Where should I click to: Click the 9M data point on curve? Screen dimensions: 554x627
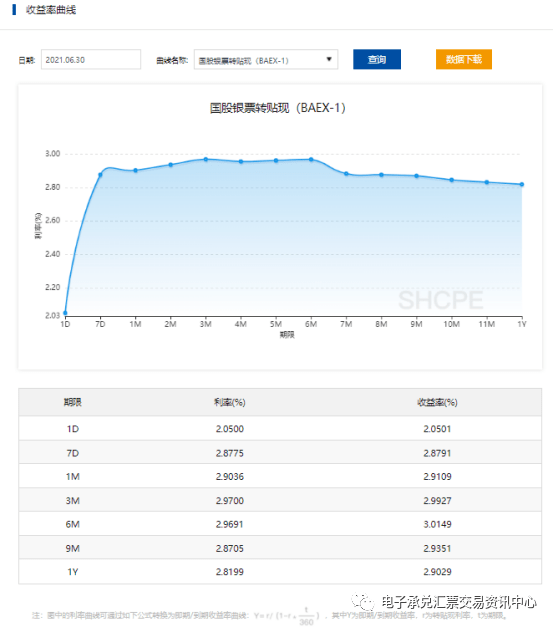coord(417,176)
